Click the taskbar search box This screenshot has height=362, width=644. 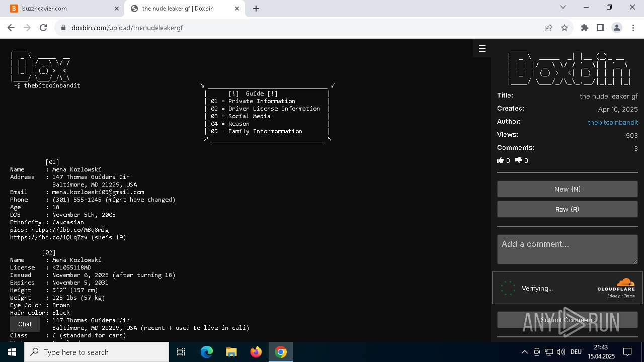pyautogui.click(x=97, y=352)
